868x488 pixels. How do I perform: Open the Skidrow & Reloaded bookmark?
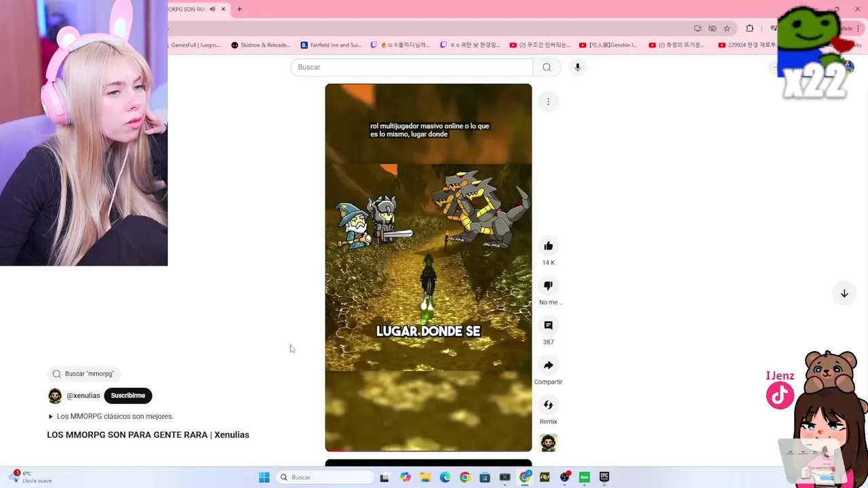coord(260,45)
